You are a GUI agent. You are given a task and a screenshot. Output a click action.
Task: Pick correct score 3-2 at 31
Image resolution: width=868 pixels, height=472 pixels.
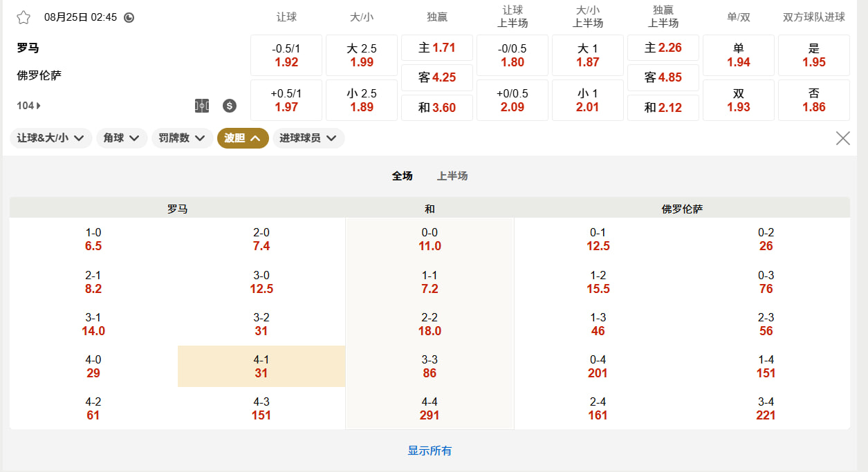[x=261, y=324]
